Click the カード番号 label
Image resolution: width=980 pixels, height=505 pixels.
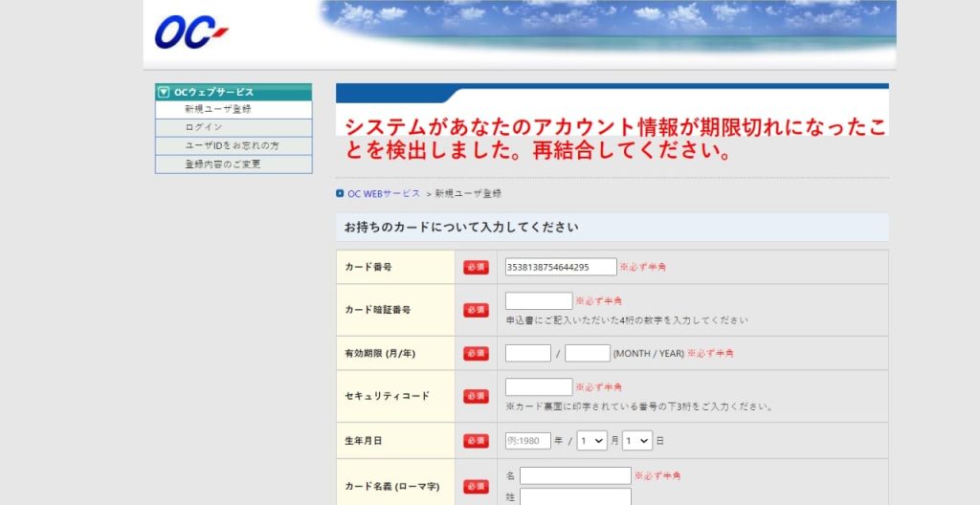pos(368,267)
